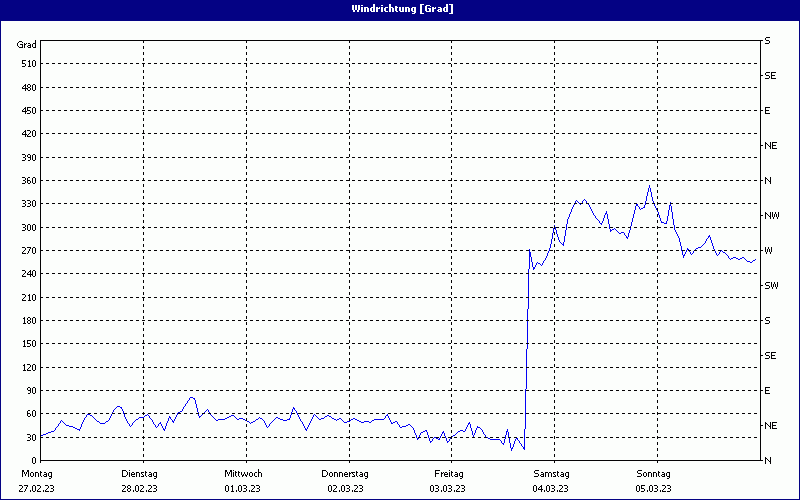The image size is (800, 500).
Task: Click the 'Dienstag' day label
Action: 139,474
